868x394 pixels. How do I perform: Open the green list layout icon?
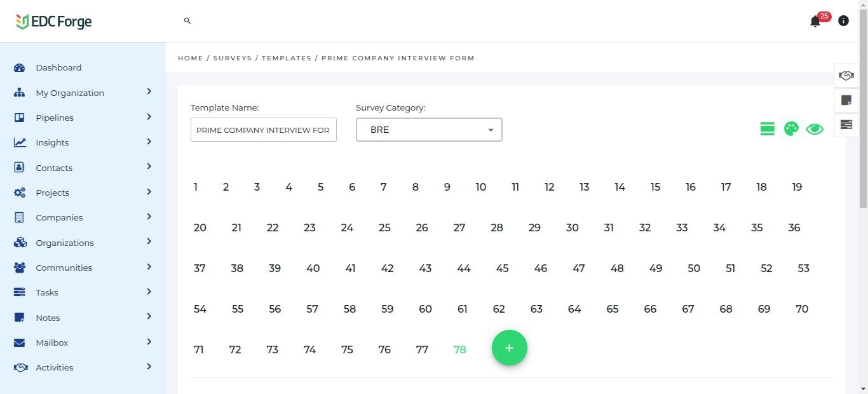tap(767, 129)
